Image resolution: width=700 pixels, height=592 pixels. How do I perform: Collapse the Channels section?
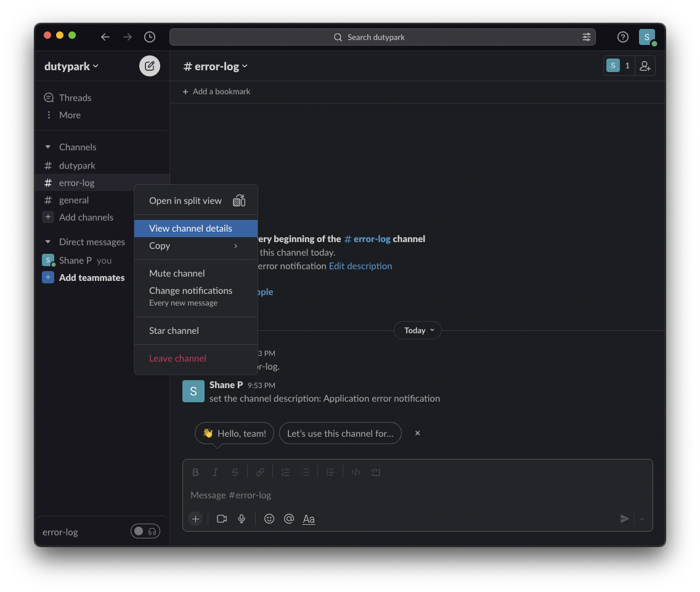pyautogui.click(x=48, y=147)
